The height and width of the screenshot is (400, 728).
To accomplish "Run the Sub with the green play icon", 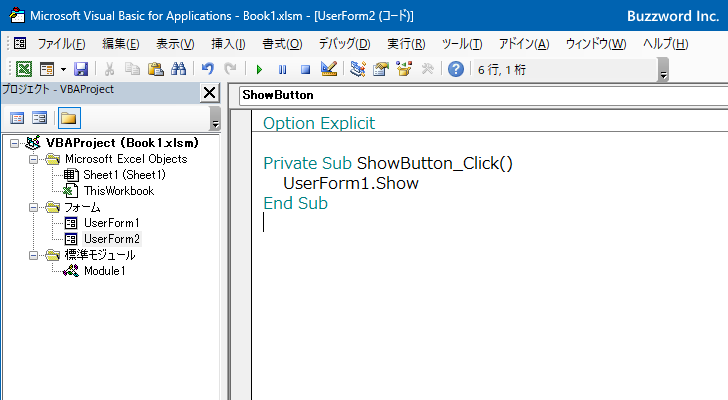I will [259, 70].
